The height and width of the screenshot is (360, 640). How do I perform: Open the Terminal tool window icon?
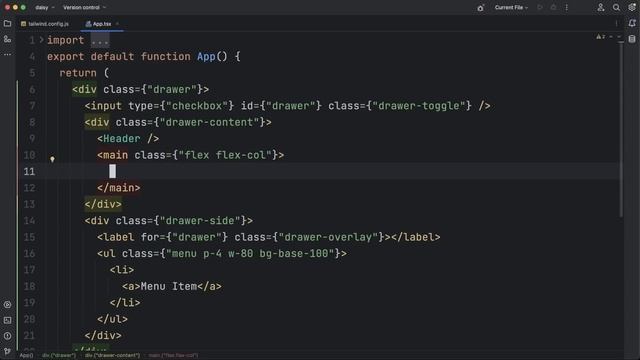click(7, 320)
